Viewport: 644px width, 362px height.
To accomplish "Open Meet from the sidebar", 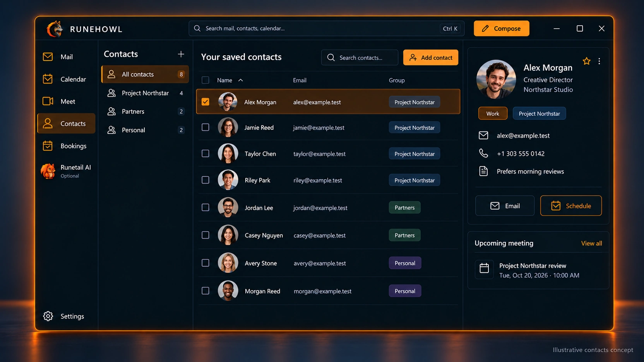I will pos(66,101).
